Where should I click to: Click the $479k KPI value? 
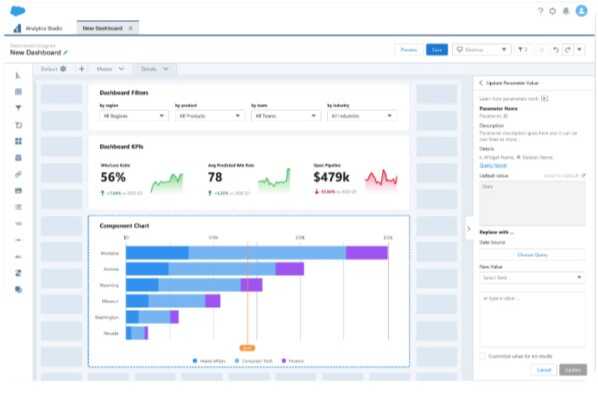[331, 177]
